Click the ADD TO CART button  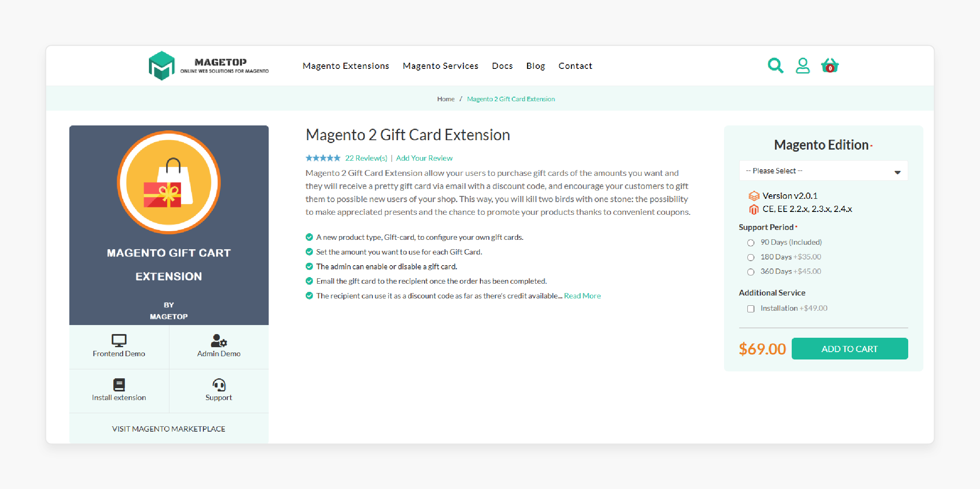[850, 349]
